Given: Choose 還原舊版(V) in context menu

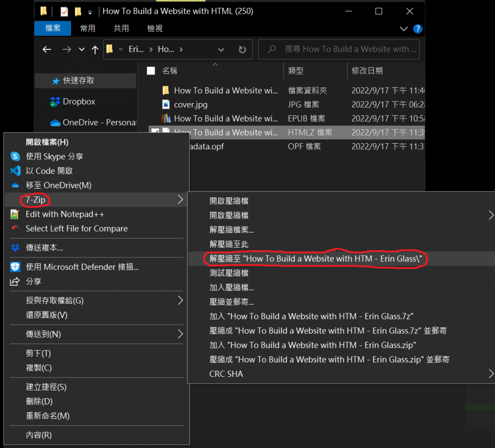Looking at the screenshot, I should tap(97, 315).
